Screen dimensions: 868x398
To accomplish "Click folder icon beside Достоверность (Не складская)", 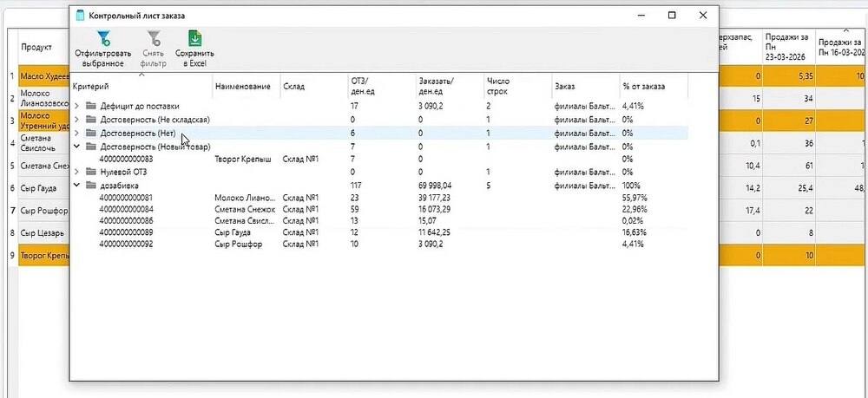I will click(x=91, y=120).
